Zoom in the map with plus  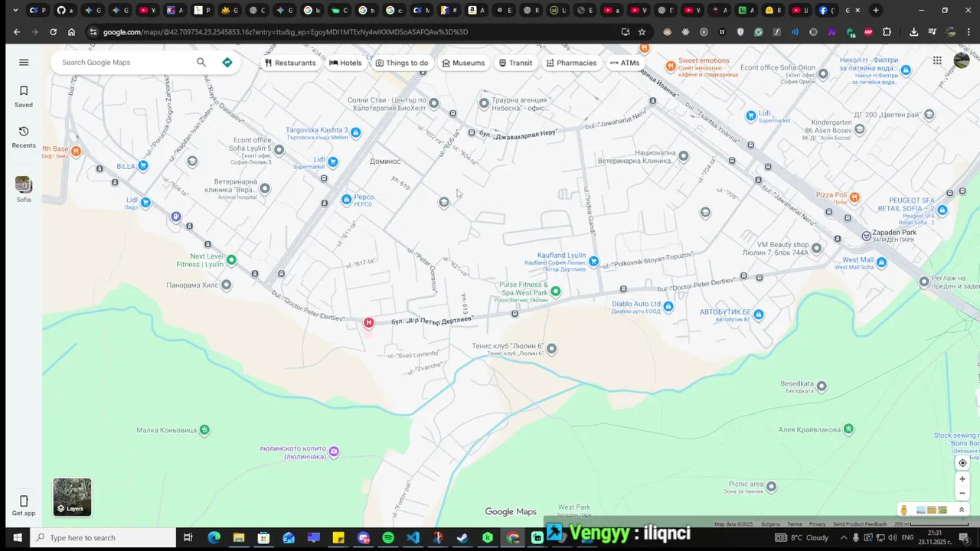coord(962,479)
